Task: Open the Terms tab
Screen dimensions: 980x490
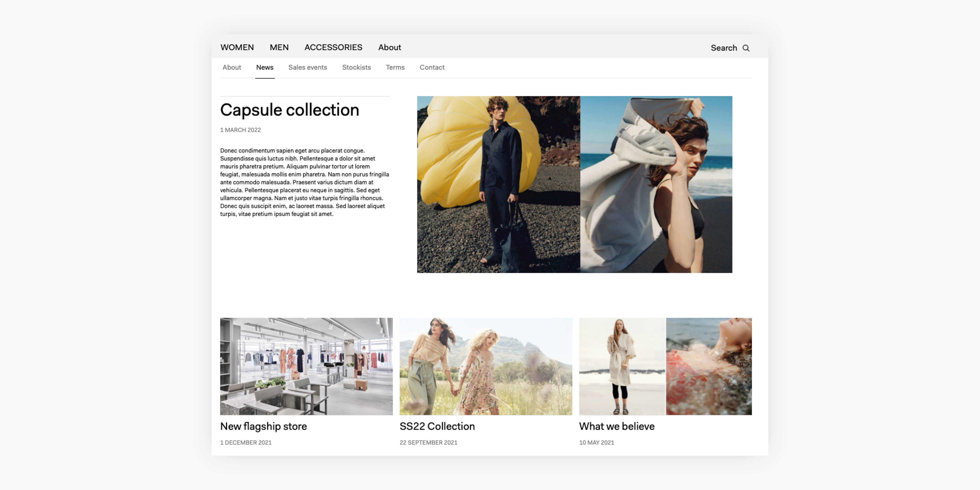Action: coord(395,67)
